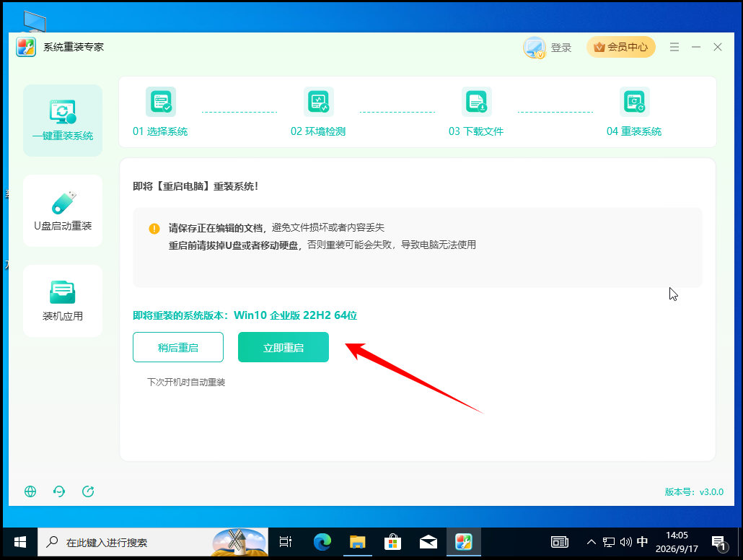Select the 01 选择系统 step label

coord(160,131)
